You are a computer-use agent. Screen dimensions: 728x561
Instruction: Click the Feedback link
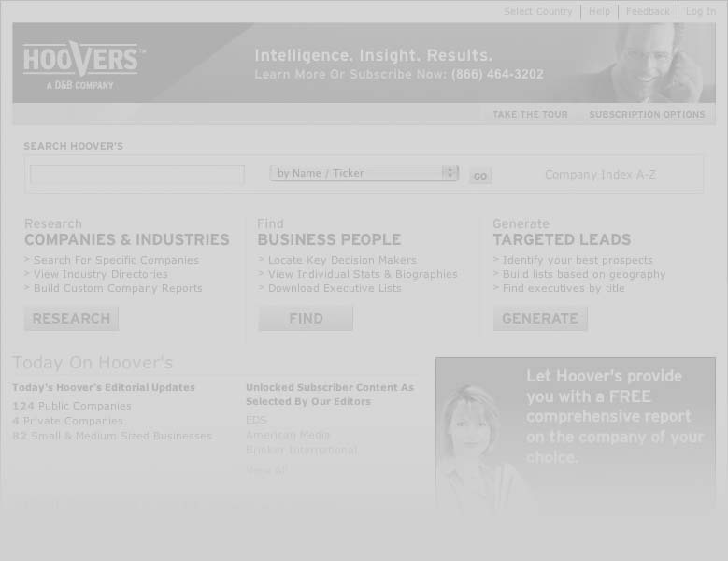coord(648,12)
